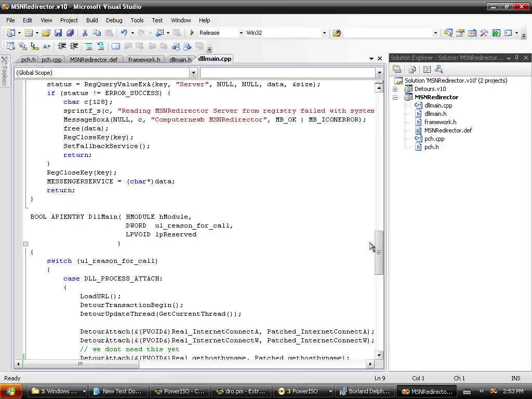Click Show All Files icon in Solution Explorer

coord(412,70)
